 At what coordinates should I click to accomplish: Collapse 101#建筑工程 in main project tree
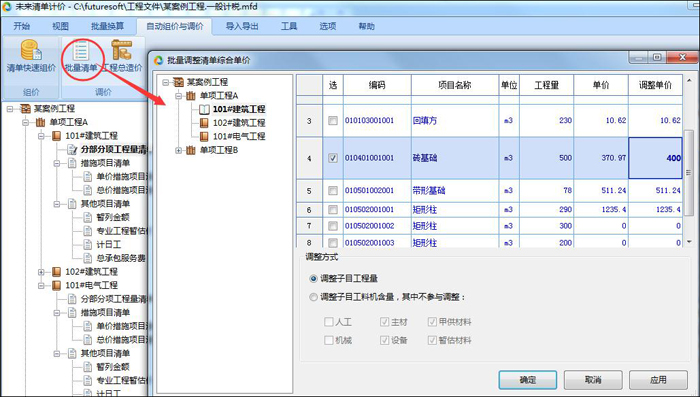point(42,136)
